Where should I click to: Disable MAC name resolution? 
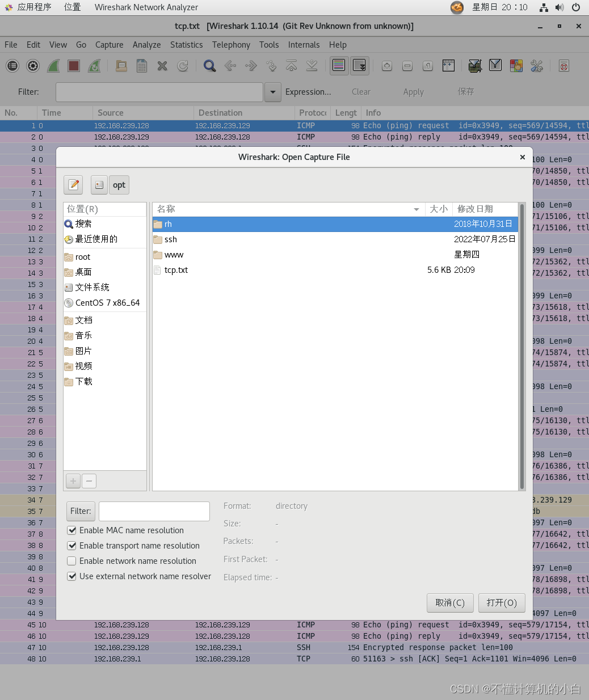(71, 530)
